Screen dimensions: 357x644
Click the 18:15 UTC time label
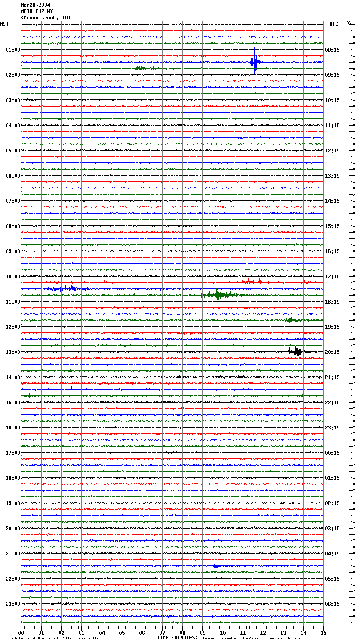[x=332, y=302]
